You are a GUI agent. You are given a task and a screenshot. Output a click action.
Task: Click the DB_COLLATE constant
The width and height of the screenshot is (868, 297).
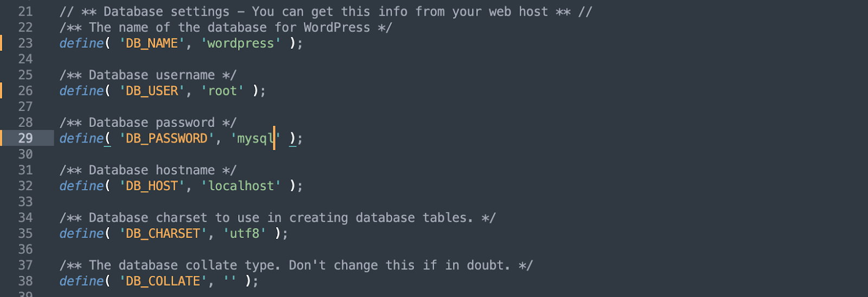coord(163,281)
